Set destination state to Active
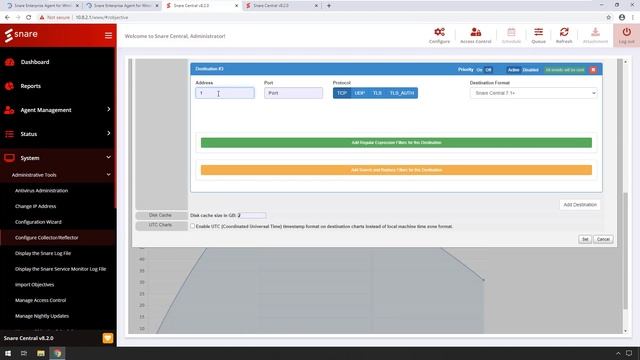The image size is (640, 360). pyautogui.click(x=513, y=70)
